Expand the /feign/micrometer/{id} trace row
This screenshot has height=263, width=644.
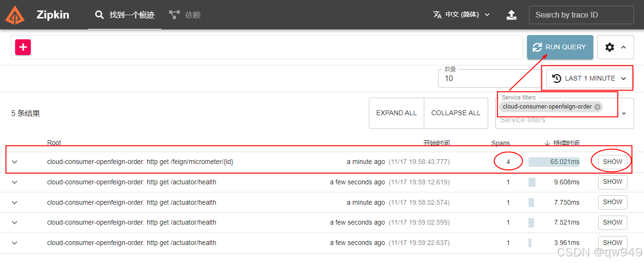pyautogui.click(x=15, y=162)
